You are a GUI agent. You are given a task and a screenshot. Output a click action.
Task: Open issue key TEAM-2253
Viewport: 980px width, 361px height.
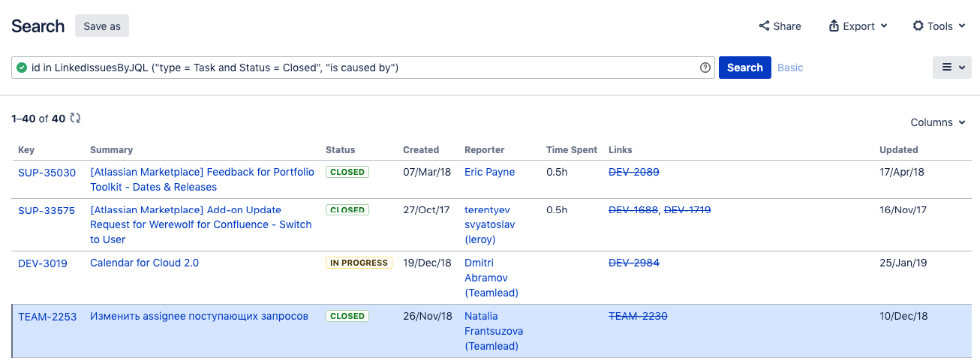(x=47, y=316)
